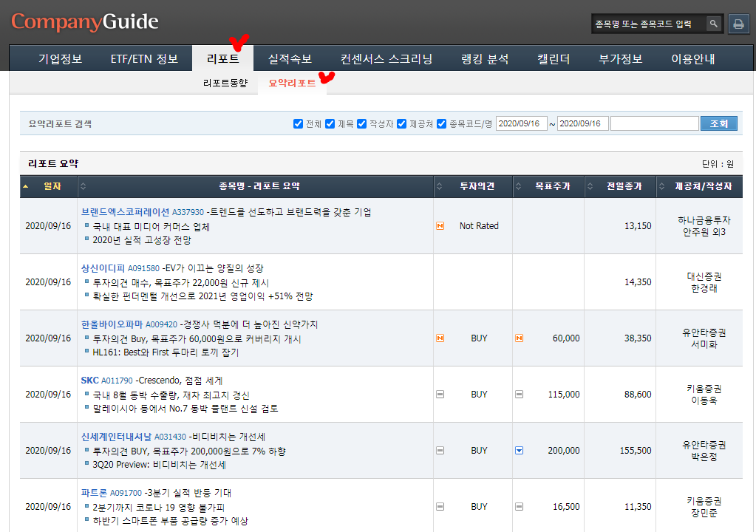Click 유안타증권 서미화 provider cell
Screen dimensions: 756x532
coord(704,338)
